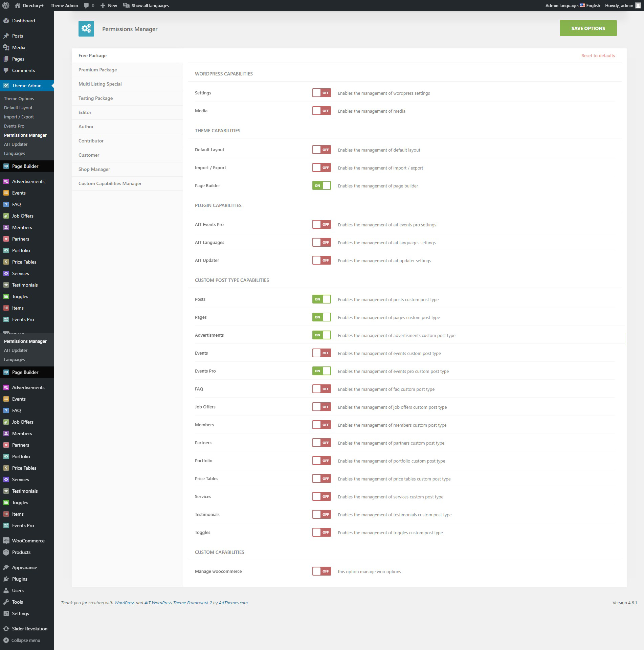This screenshot has height=650, width=644.
Task: Select the Free Package tab
Action: coord(127,55)
